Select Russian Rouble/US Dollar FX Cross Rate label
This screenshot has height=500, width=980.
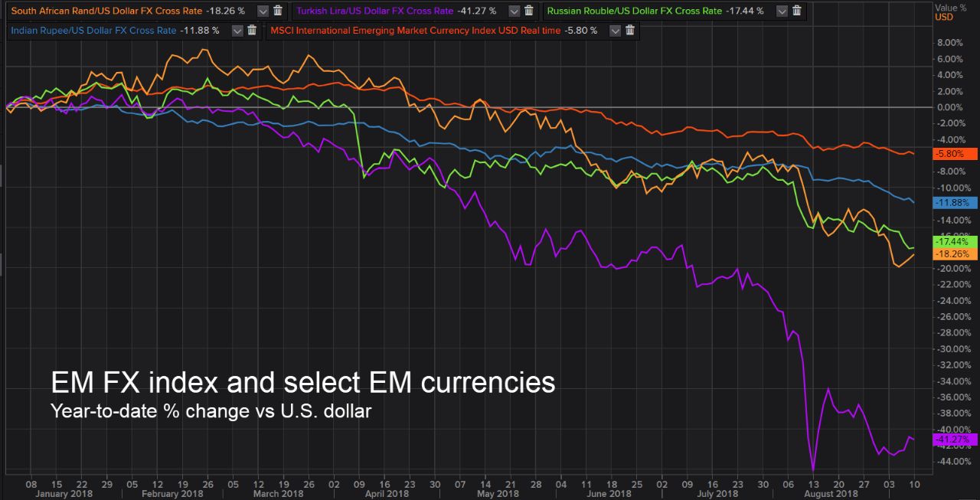pyautogui.click(x=635, y=11)
